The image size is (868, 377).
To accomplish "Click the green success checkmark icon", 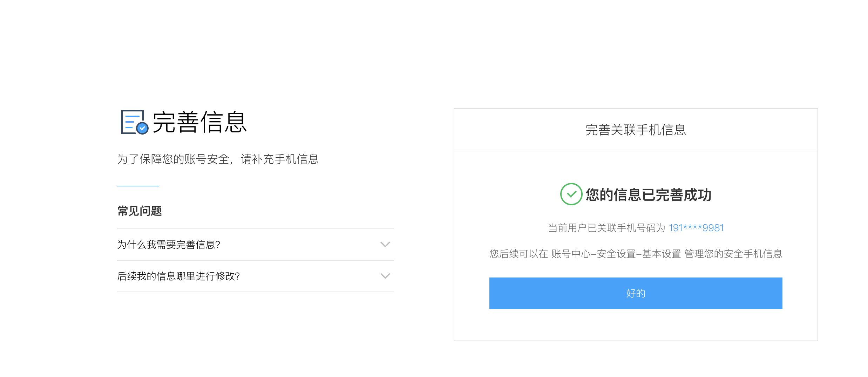I will pyautogui.click(x=571, y=194).
